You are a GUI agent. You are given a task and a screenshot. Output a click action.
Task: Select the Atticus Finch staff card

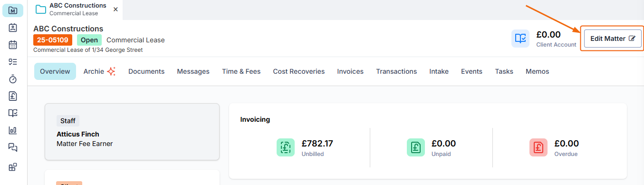(x=132, y=132)
